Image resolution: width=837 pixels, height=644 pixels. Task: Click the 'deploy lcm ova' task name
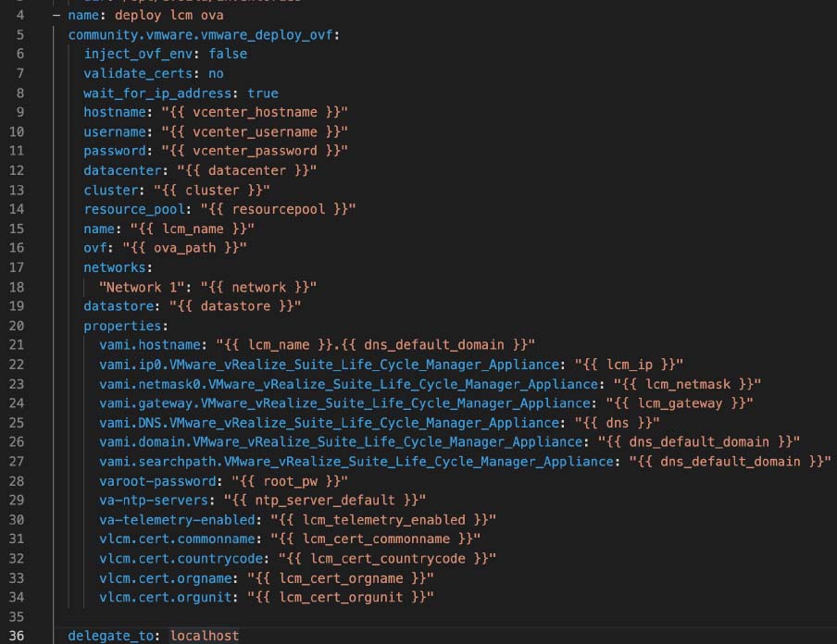tap(169, 16)
